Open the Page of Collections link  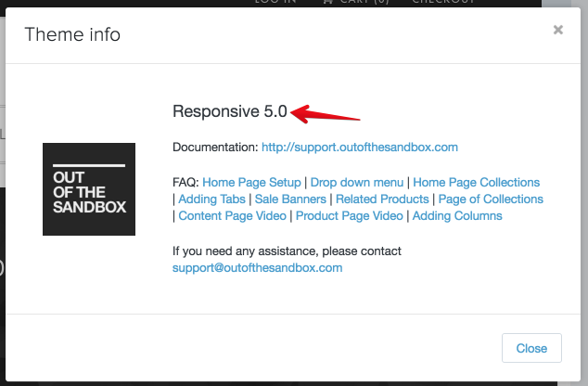pos(491,199)
